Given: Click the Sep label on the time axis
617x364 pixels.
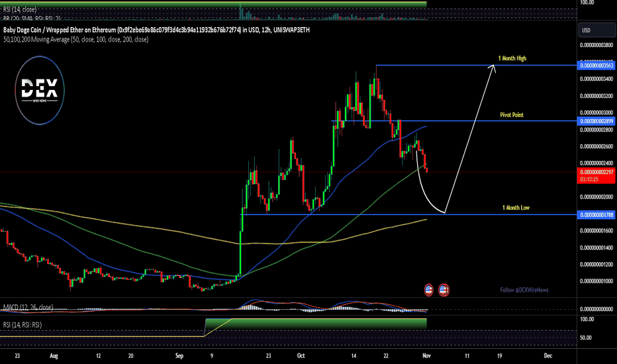Looking at the screenshot, I should pos(179,356).
